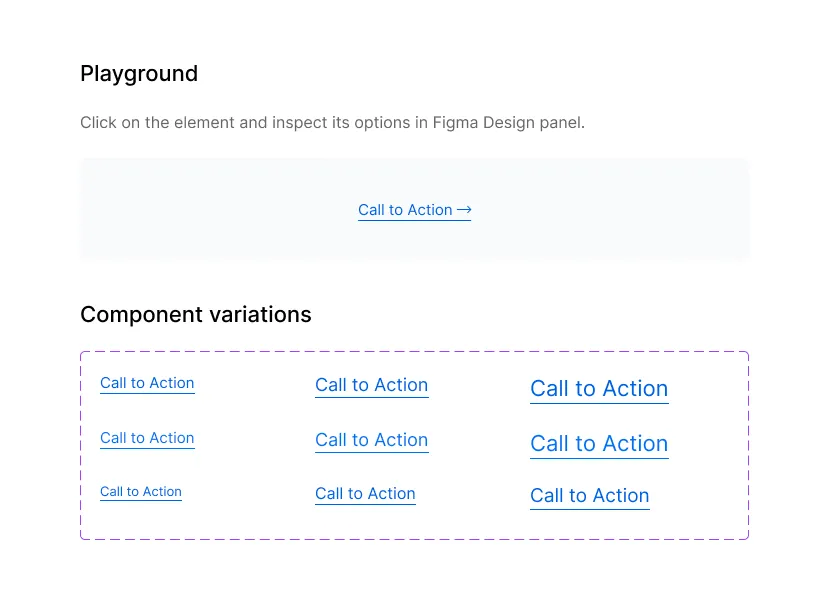Select the top-left Call to Action variation
829x600 pixels.
coord(147,383)
